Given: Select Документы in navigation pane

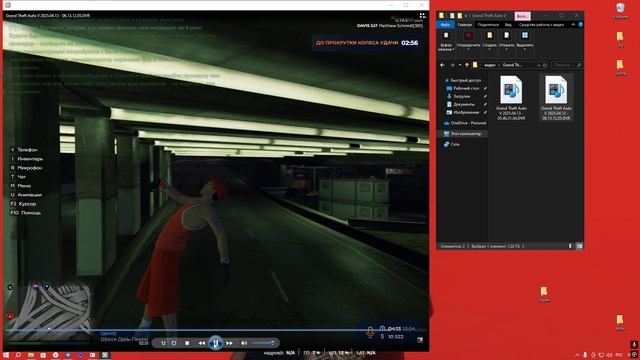Looking at the screenshot, I should click(464, 104).
